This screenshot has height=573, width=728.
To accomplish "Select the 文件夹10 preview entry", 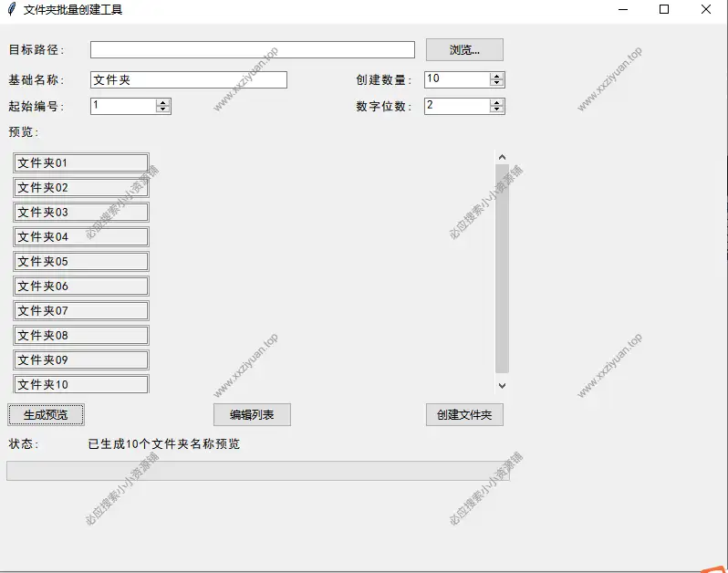I will [x=81, y=384].
